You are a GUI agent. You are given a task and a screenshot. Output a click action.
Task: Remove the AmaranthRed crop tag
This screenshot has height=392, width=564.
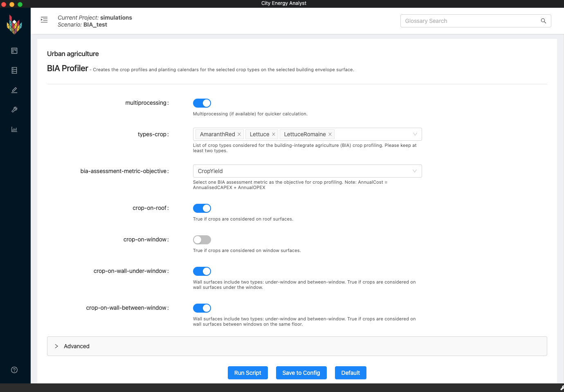[x=239, y=134]
